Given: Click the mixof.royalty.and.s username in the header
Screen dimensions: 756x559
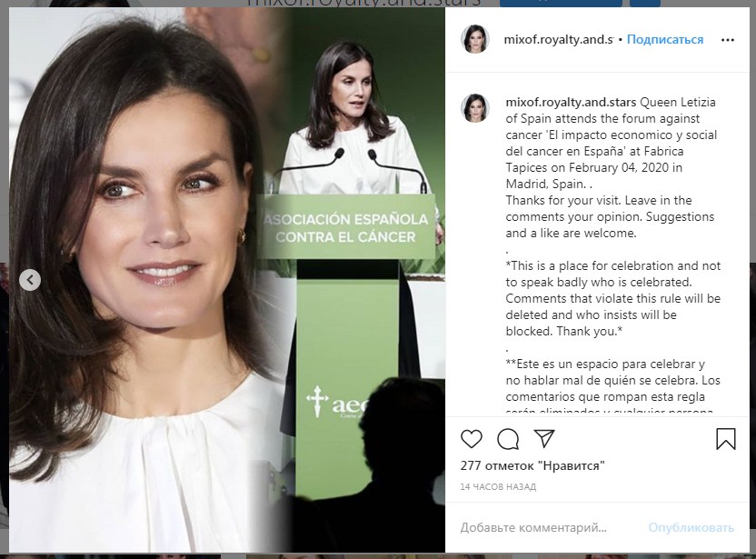Looking at the screenshot, I should pyautogui.click(x=558, y=40).
